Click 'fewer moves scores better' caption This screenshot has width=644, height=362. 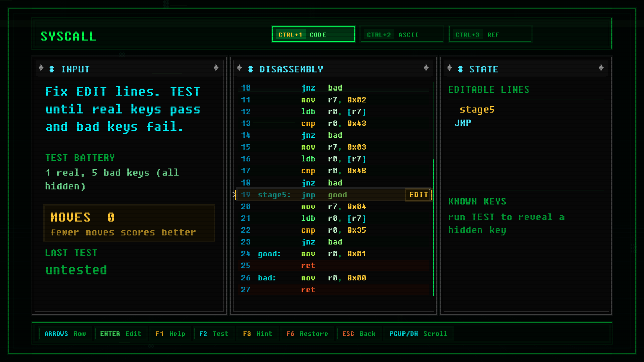coord(123,232)
